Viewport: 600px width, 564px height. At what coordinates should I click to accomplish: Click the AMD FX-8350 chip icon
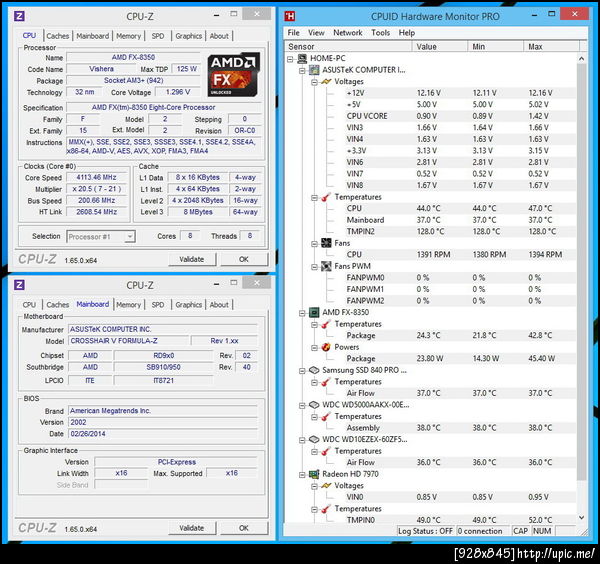[x=314, y=312]
